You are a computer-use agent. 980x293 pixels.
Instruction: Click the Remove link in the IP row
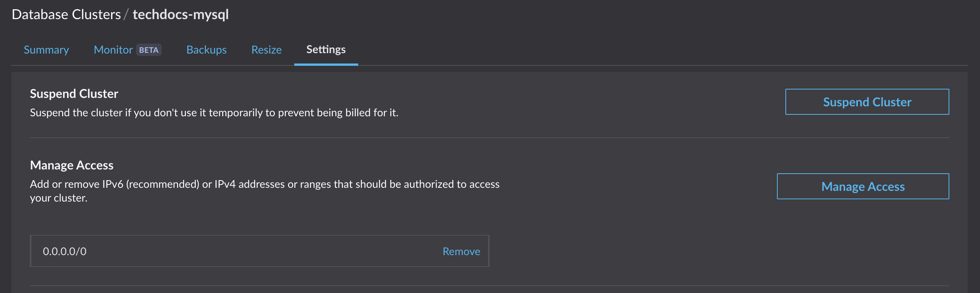click(461, 251)
